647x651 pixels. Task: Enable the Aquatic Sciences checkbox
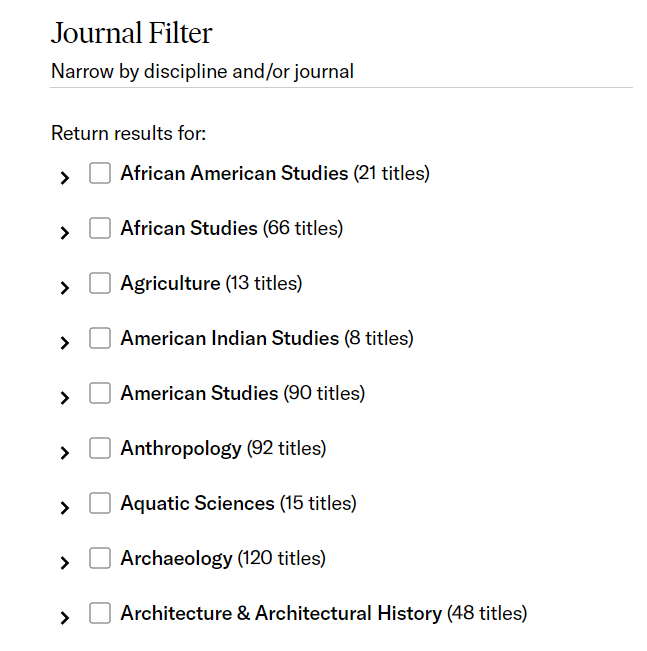click(x=100, y=503)
